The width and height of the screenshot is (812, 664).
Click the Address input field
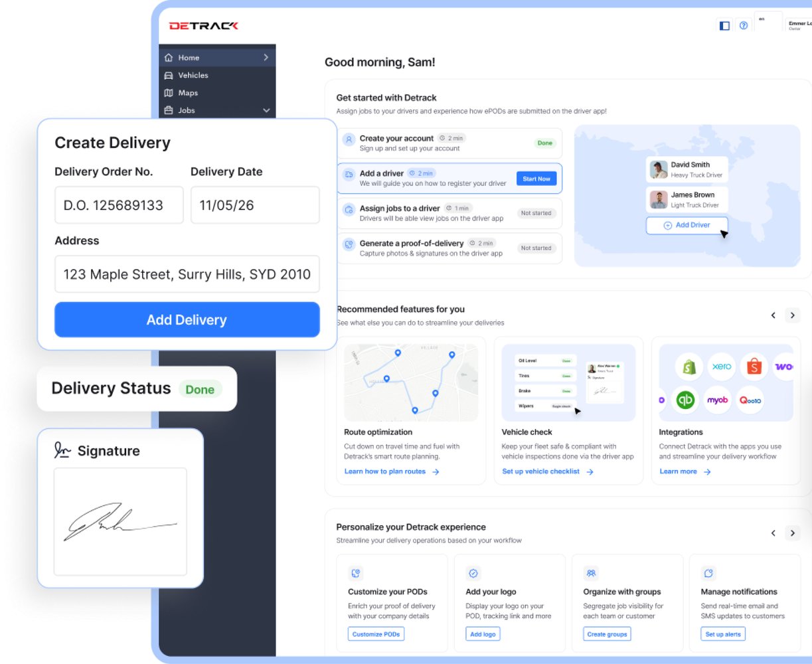[187, 274]
